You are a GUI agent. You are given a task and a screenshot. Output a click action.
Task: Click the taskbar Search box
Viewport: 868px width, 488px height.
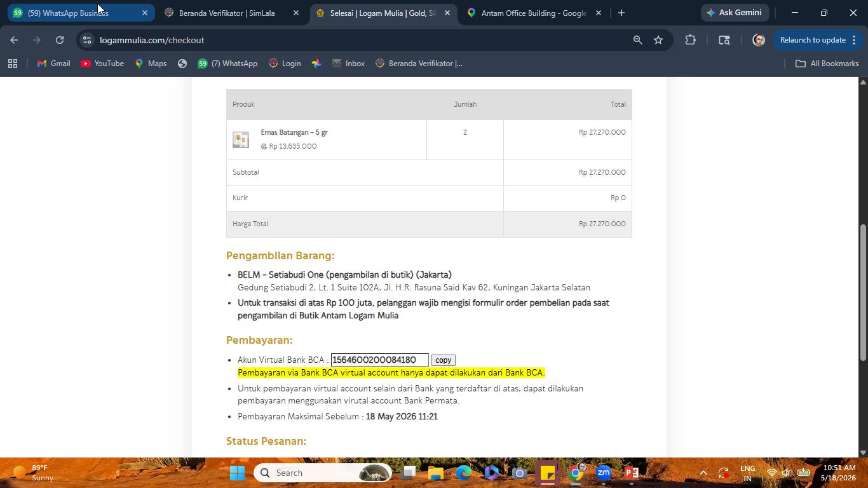tap(323, 473)
